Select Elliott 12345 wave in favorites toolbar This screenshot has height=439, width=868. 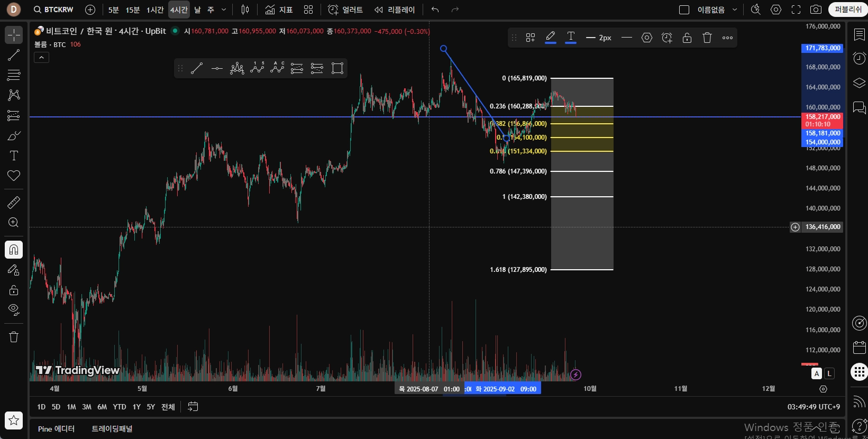257,68
